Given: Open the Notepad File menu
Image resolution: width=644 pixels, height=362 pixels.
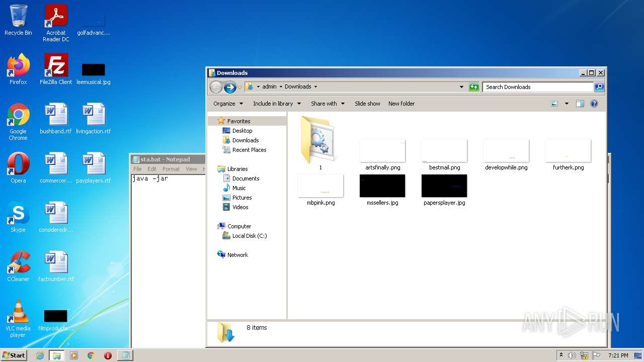Looking at the screenshot, I should 137,169.
